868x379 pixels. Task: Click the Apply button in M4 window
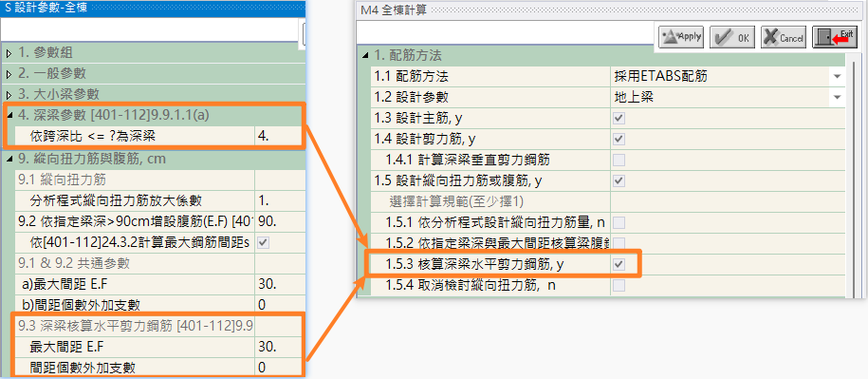(681, 37)
